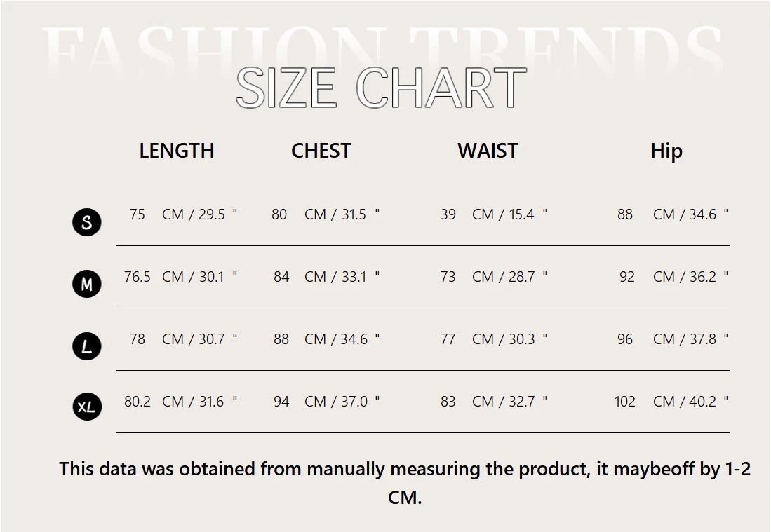Image resolution: width=771 pixels, height=532 pixels.
Task: Click the Hip column header
Action: click(x=666, y=151)
